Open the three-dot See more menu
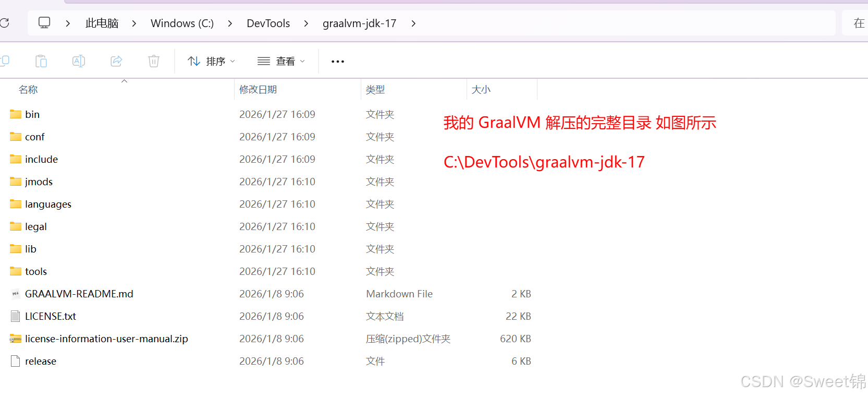868x397 pixels. [338, 62]
